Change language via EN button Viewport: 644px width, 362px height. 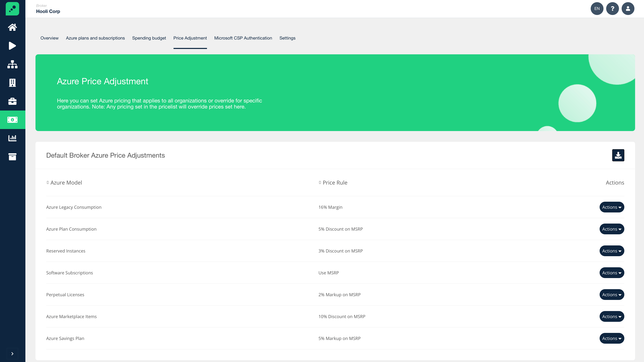tap(597, 9)
